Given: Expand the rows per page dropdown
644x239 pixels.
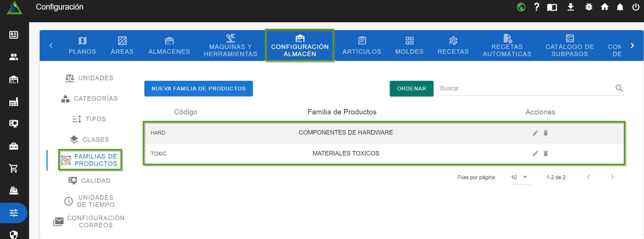Looking at the screenshot, I should (520, 177).
